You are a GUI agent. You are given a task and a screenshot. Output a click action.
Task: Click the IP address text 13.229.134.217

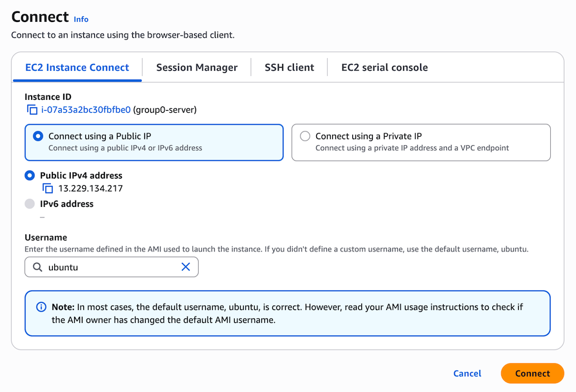(90, 189)
